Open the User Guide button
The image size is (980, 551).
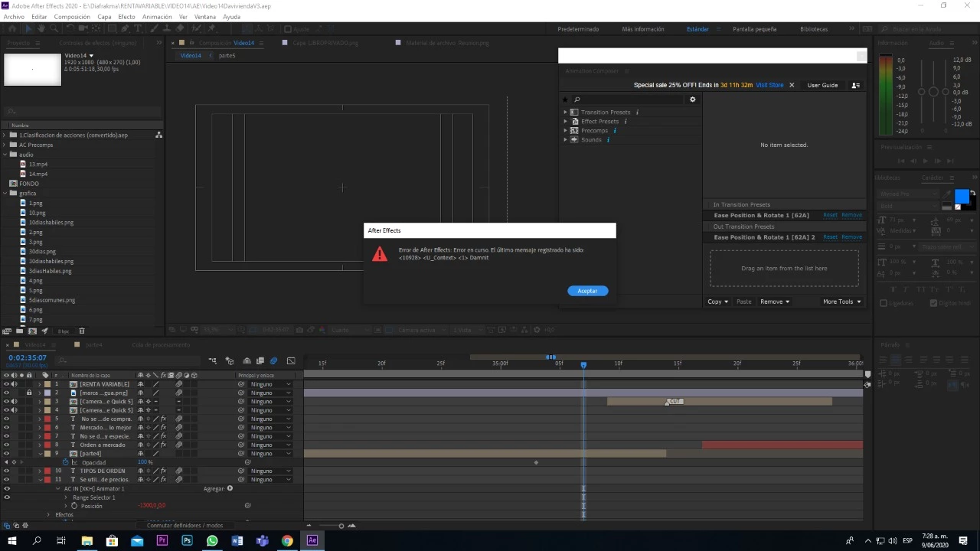822,85
